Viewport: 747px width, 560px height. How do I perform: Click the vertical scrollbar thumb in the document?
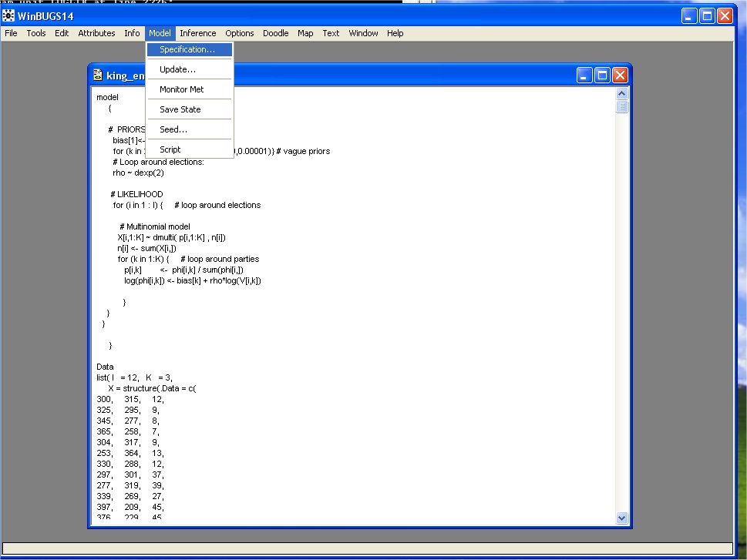tap(622, 107)
